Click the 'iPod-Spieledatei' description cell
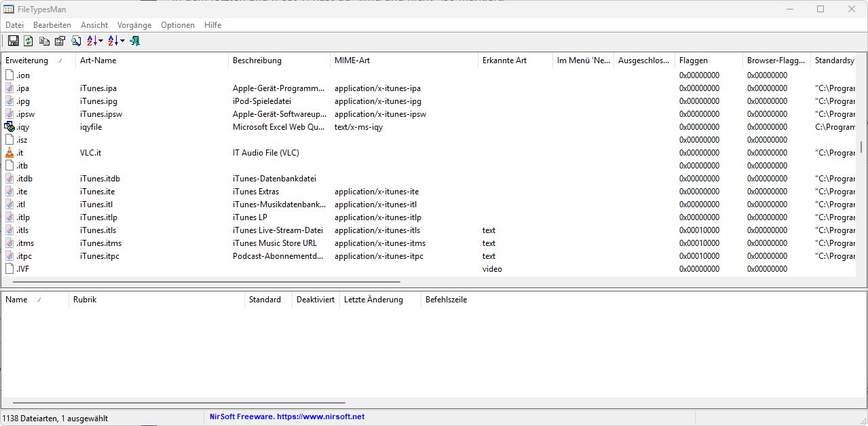Viewport: 868px width, 426px height. tap(262, 101)
